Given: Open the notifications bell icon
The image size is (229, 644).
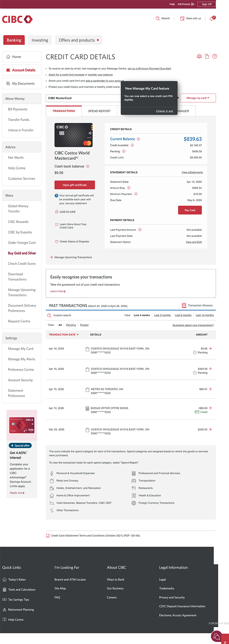Looking at the screenshot, I should [x=212, y=18].
